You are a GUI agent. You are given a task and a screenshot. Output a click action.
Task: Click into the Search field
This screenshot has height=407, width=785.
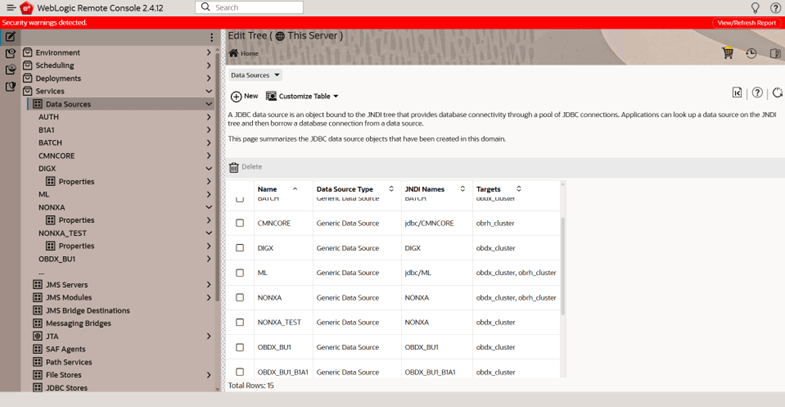coord(249,7)
